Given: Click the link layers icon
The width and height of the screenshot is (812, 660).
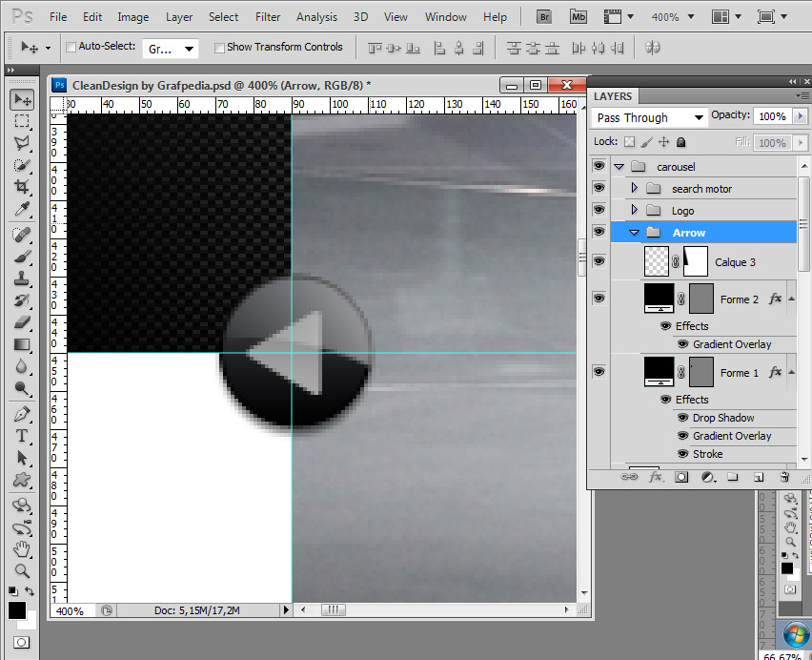Looking at the screenshot, I should [x=629, y=477].
